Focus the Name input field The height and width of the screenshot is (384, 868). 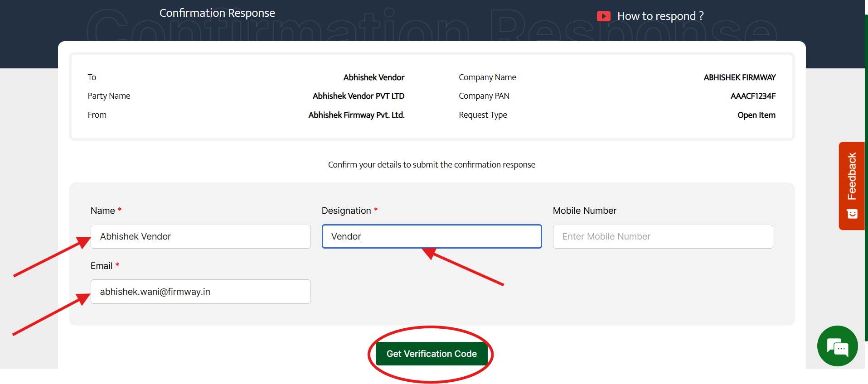(x=200, y=236)
